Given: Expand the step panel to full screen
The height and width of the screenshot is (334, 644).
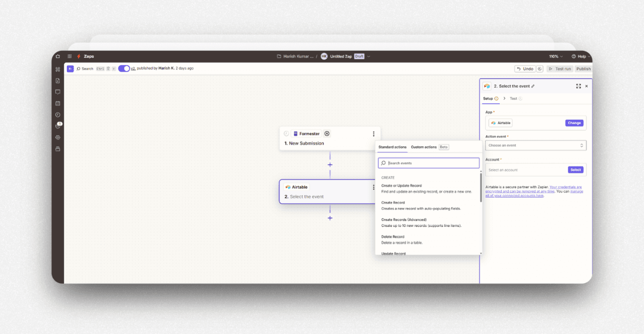Looking at the screenshot, I should (578, 86).
